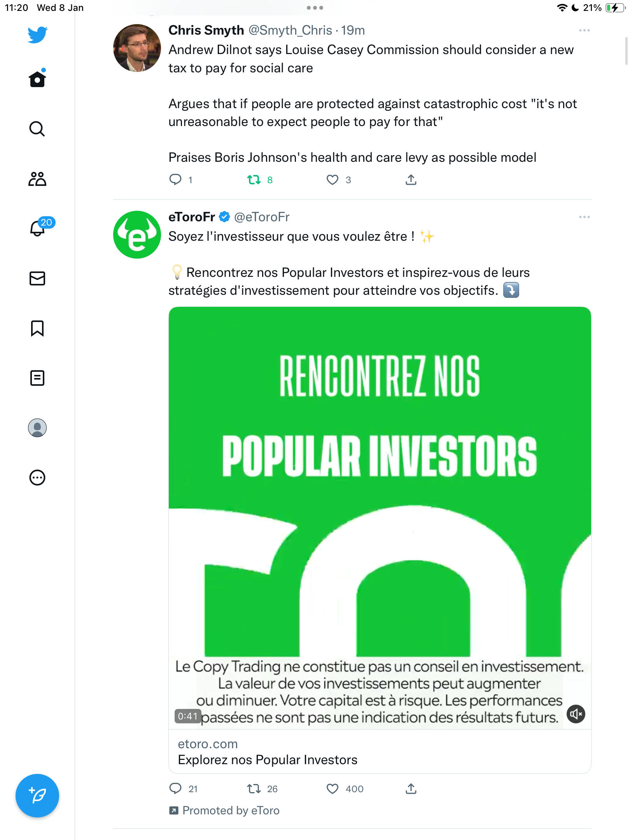This screenshot has width=630, height=840.
Task: Tap the blue compose tweet button
Action: click(37, 796)
